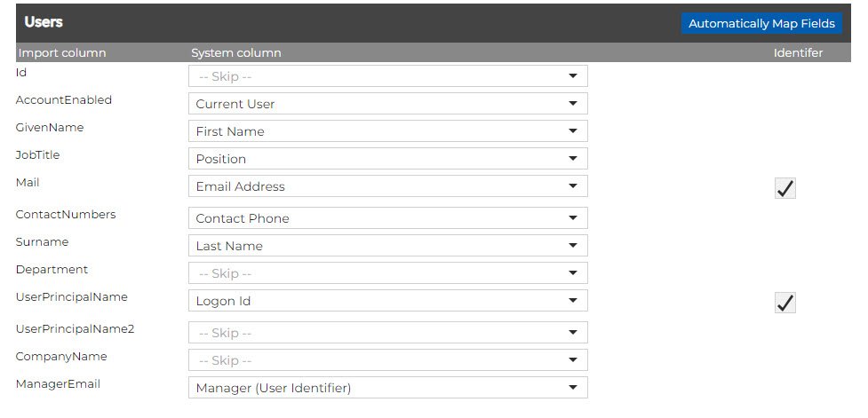Open the CompanyName Skip dropdown
The height and width of the screenshot is (418, 868).
click(387, 360)
